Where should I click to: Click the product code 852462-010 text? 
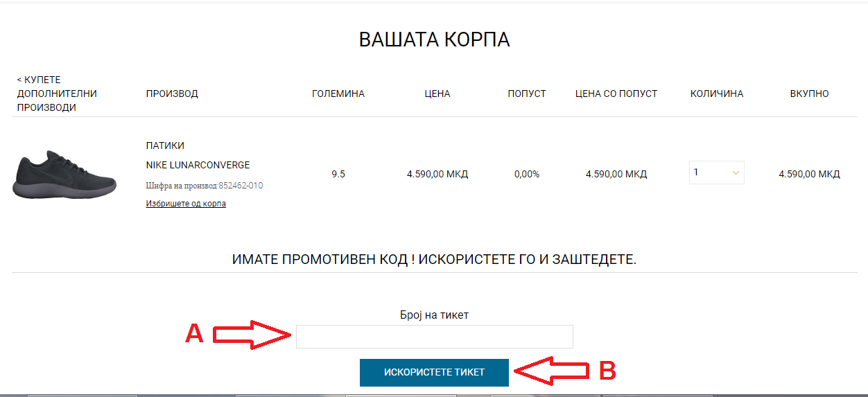[241, 186]
